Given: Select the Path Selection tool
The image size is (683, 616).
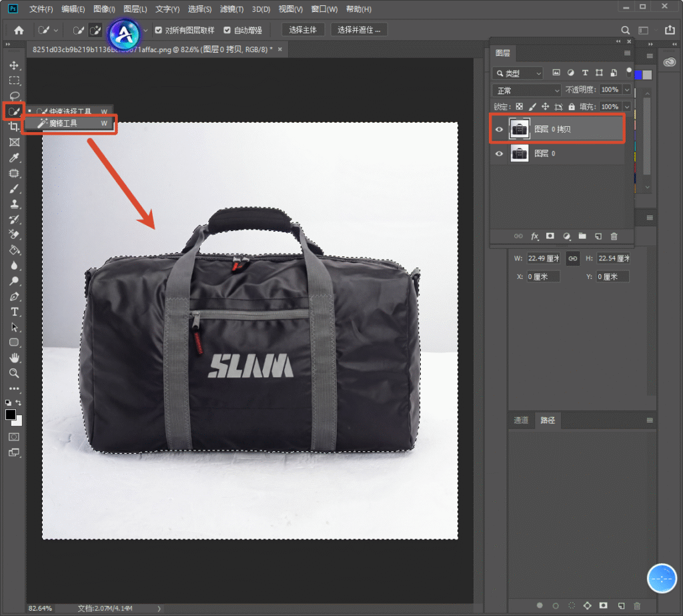Looking at the screenshot, I should (14, 327).
